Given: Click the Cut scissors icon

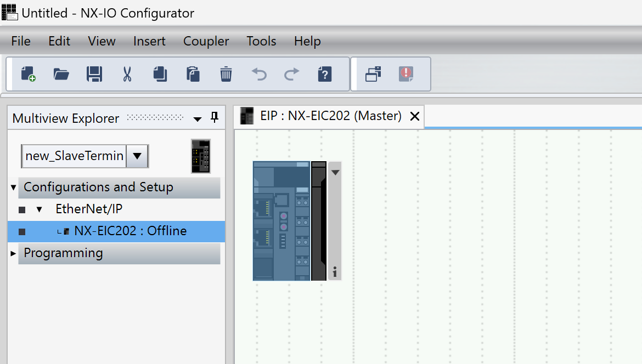Looking at the screenshot, I should [127, 74].
